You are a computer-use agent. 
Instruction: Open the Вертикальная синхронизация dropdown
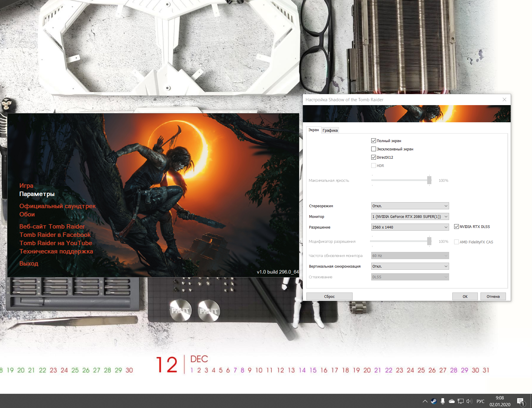[410, 266]
